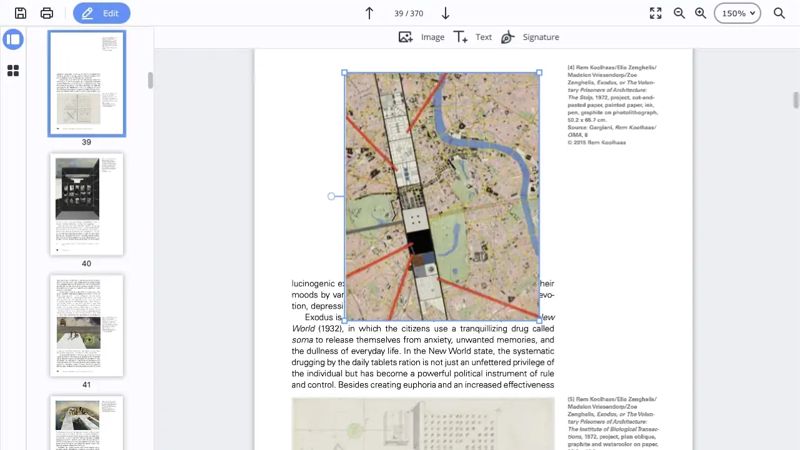
Task: Click the top-left resize handle of map image
Action: 344,73
